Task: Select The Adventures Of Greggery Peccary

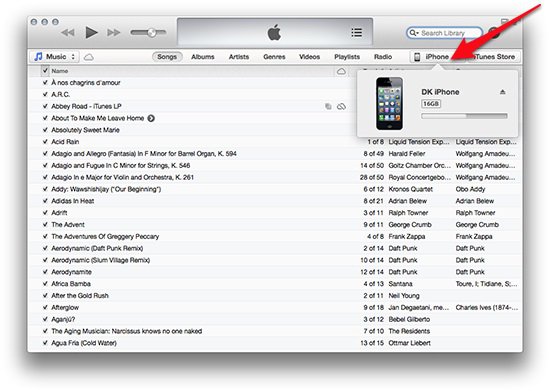Action: click(105, 237)
